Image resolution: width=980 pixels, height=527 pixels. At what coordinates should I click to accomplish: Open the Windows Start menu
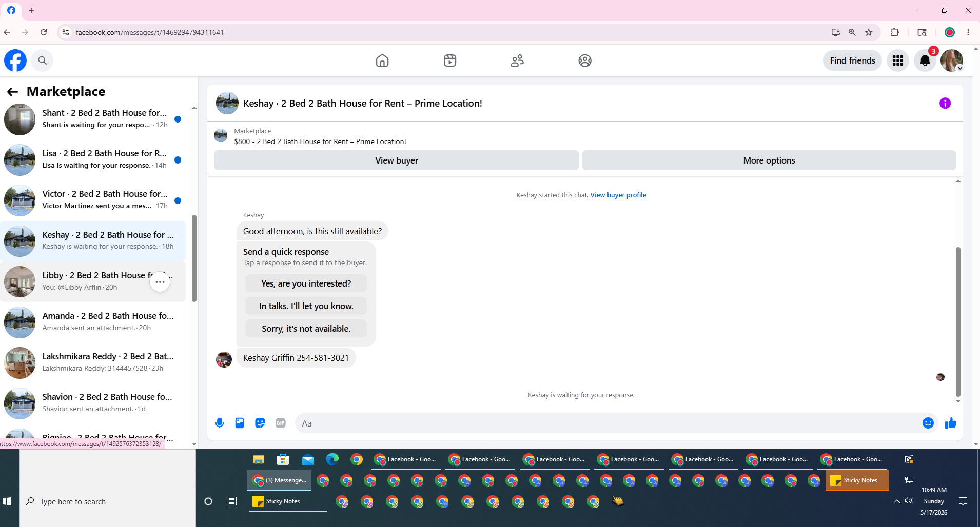point(7,501)
